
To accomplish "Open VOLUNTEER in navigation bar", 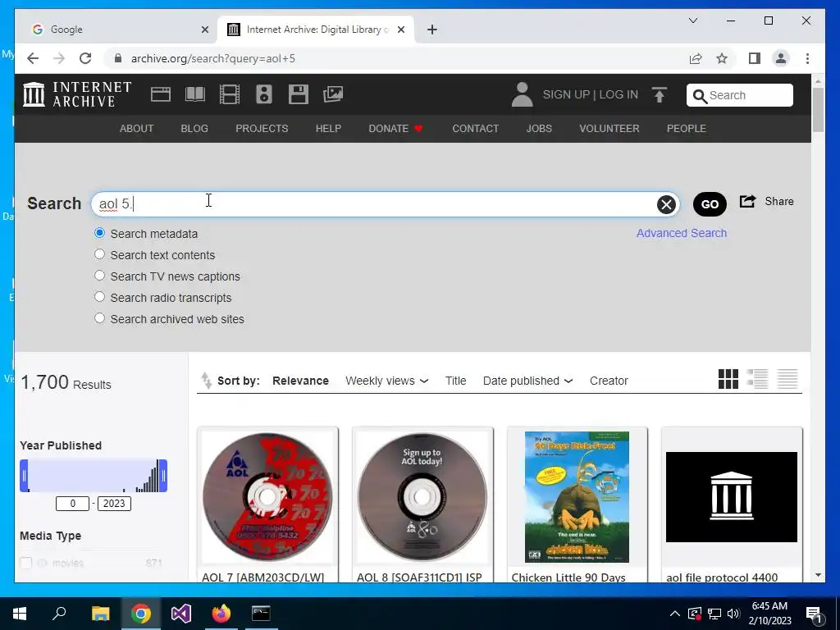I will pyautogui.click(x=609, y=129).
